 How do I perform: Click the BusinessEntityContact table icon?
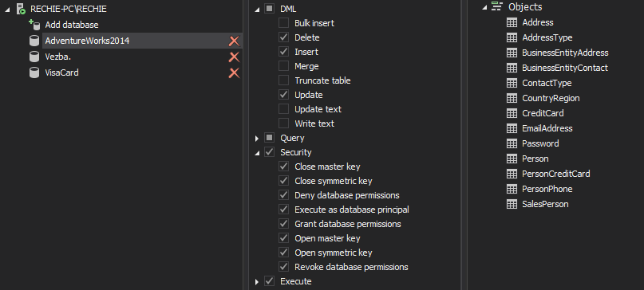point(512,68)
